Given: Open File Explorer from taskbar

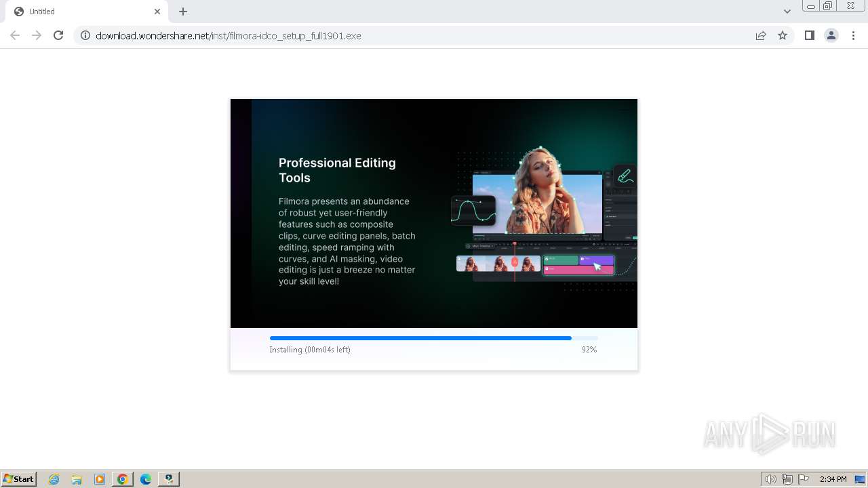Looking at the screenshot, I should pos(77,479).
